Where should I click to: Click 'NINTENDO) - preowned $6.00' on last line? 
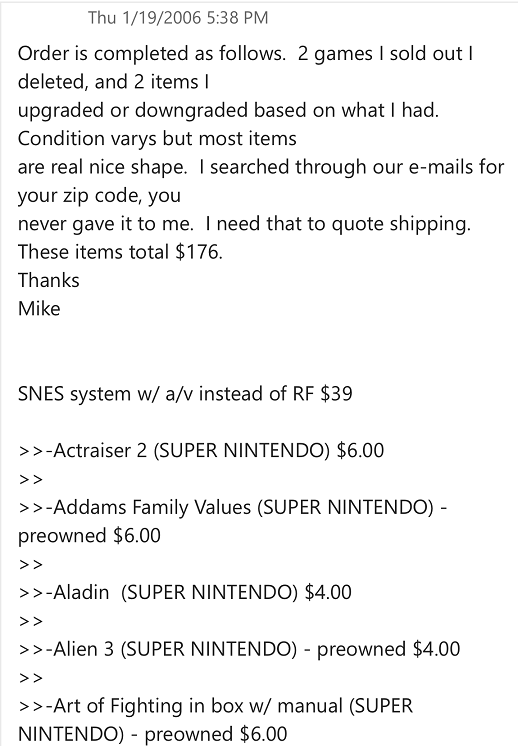point(153,734)
